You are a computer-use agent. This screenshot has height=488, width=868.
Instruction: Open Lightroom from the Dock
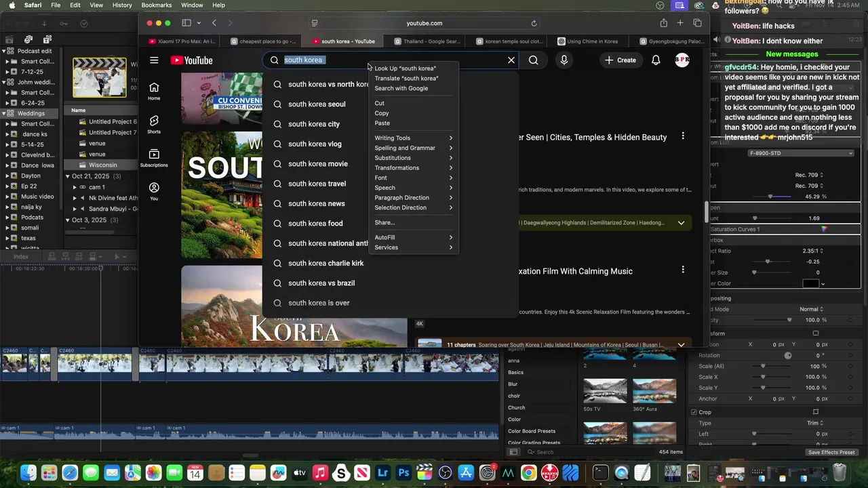[x=383, y=472]
